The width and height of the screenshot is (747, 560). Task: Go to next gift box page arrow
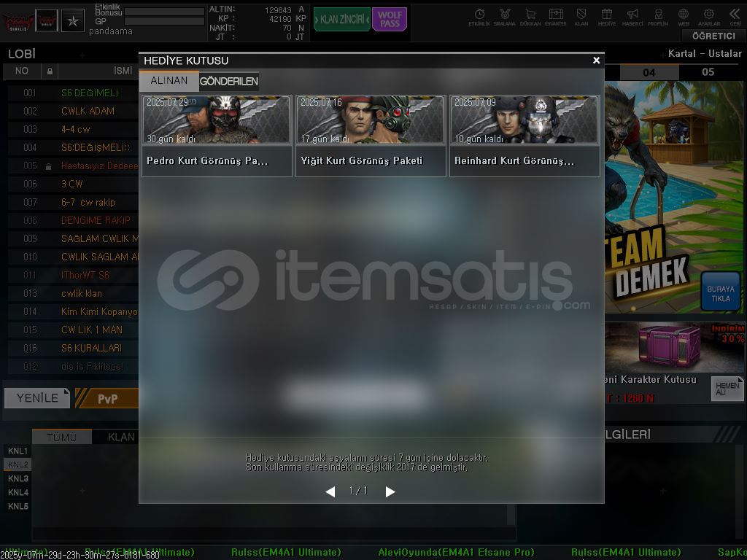(x=390, y=491)
